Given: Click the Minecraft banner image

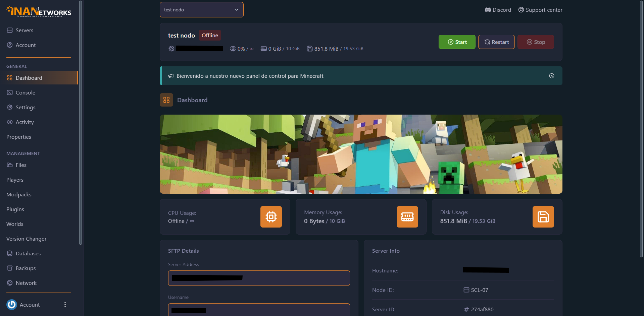Looking at the screenshot, I should (361, 154).
